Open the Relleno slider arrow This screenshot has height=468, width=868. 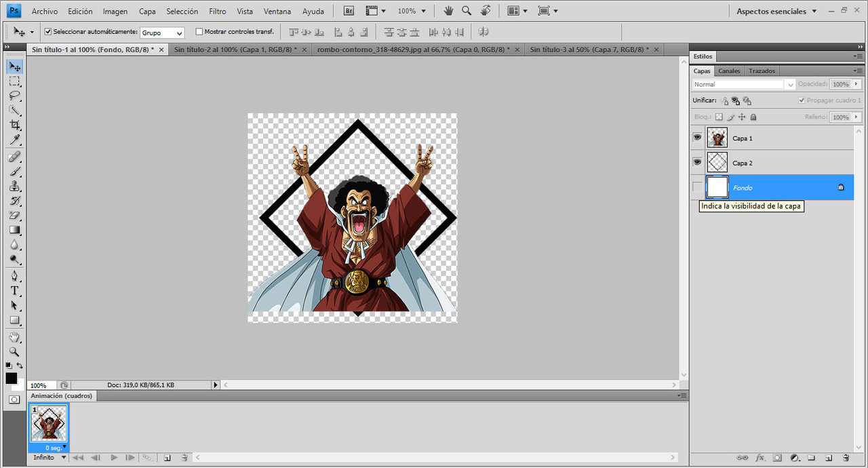coord(856,117)
